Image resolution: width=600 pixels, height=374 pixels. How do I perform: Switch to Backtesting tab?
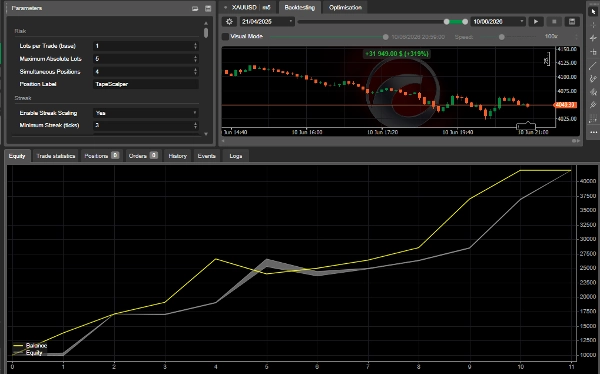pos(300,7)
